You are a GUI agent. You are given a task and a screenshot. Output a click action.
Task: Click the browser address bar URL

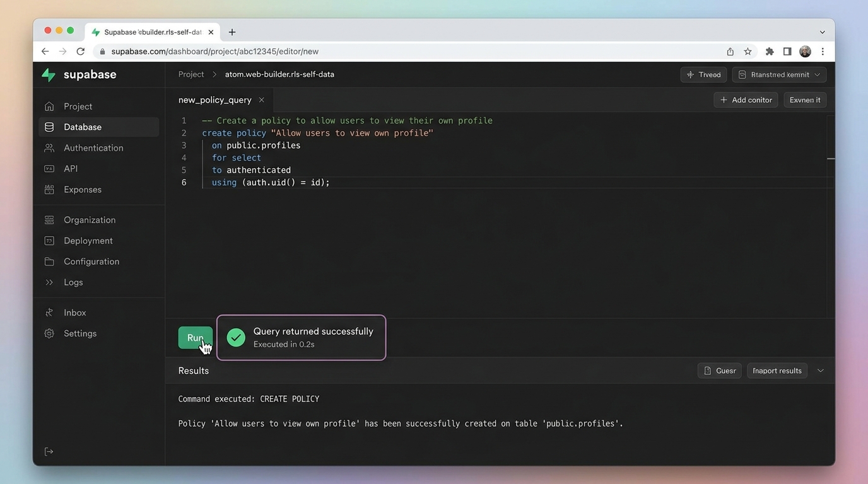point(214,52)
